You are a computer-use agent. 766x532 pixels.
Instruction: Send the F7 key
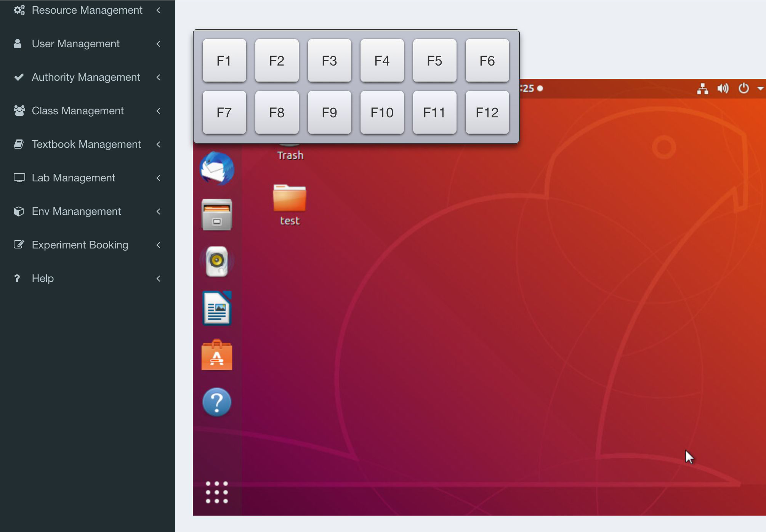224,112
